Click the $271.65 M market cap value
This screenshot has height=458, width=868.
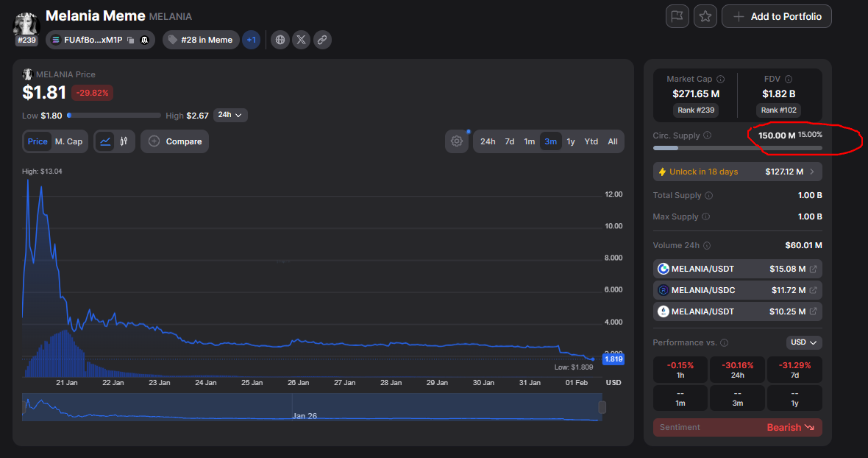pyautogui.click(x=696, y=94)
